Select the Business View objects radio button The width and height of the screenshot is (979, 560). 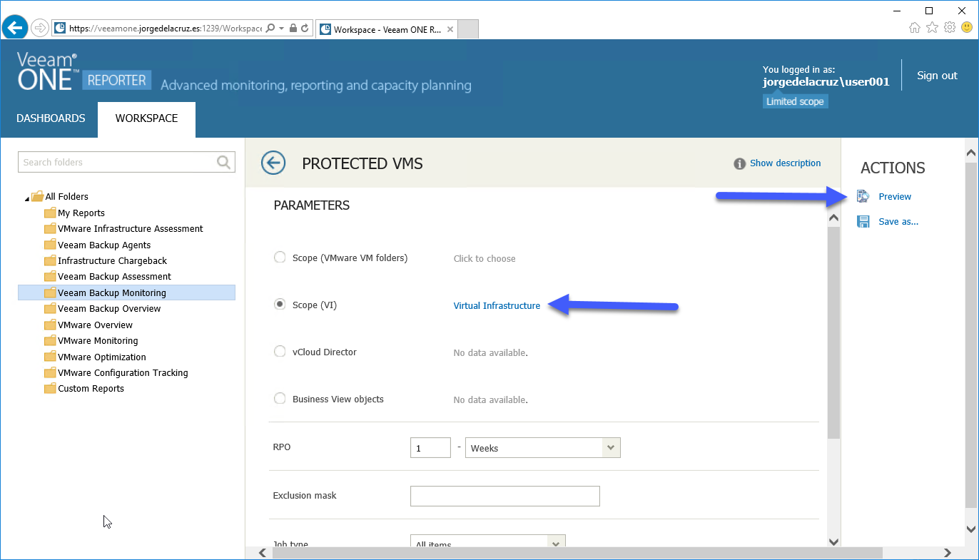pyautogui.click(x=280, y=399)
